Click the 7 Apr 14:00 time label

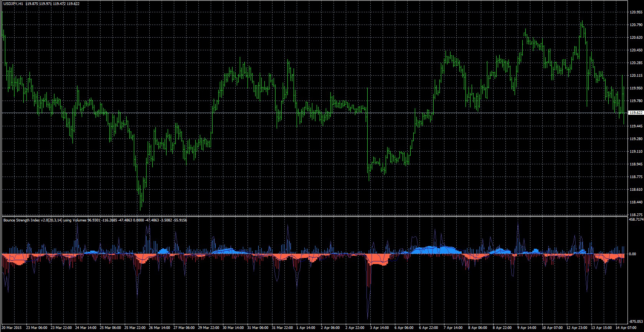pyautogui.click(x=454, y=328)
